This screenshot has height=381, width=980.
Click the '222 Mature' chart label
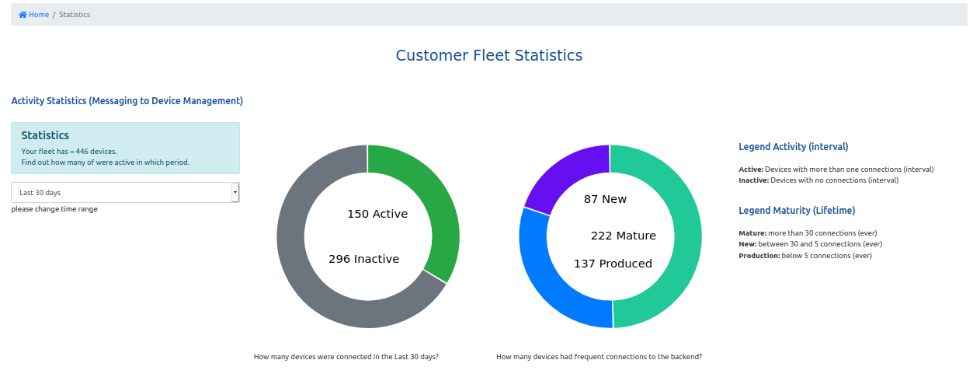point(623,236)
